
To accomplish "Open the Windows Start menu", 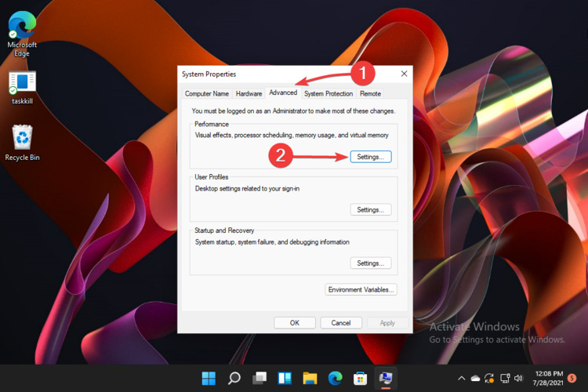I will (x=209, y=379).
